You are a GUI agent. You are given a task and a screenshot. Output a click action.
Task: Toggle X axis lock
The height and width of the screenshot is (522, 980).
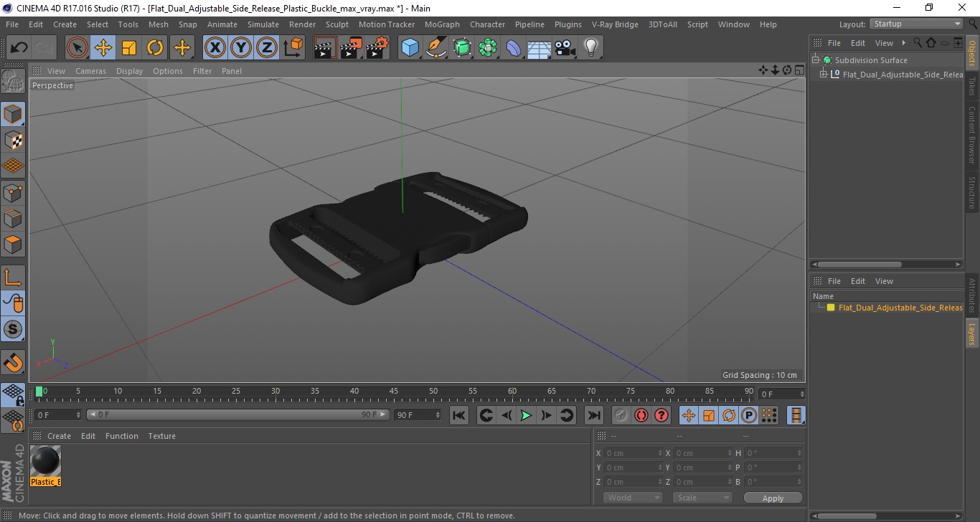pos(215,48)
